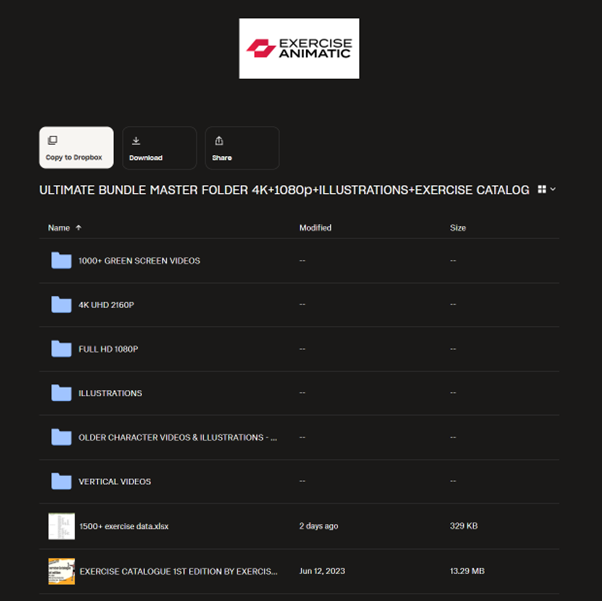
Task: Click the 1000+ GREEN SCREEN VIDEOS folder icon
Action: coord(61,260)
